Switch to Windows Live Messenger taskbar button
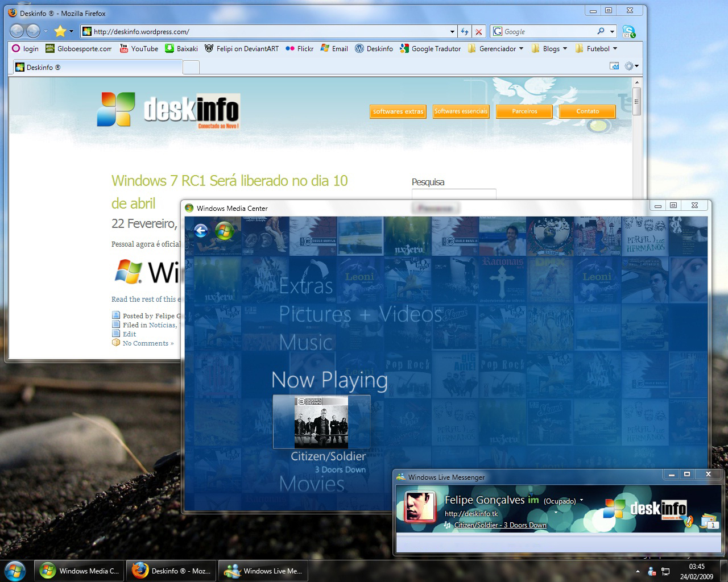 coord(263,571)
